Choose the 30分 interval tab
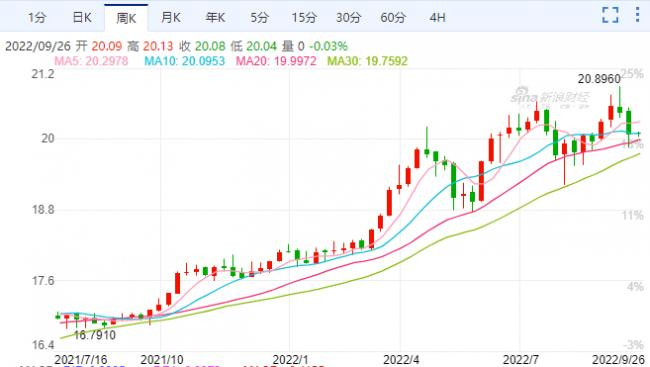The width and height of the screenshot is (650, 367). click(348, 17)
